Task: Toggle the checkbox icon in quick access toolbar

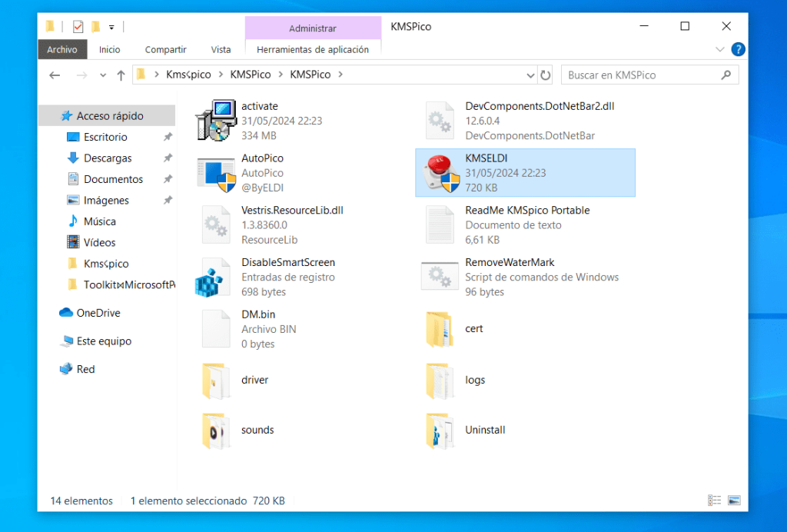Action: click(77, 25)
